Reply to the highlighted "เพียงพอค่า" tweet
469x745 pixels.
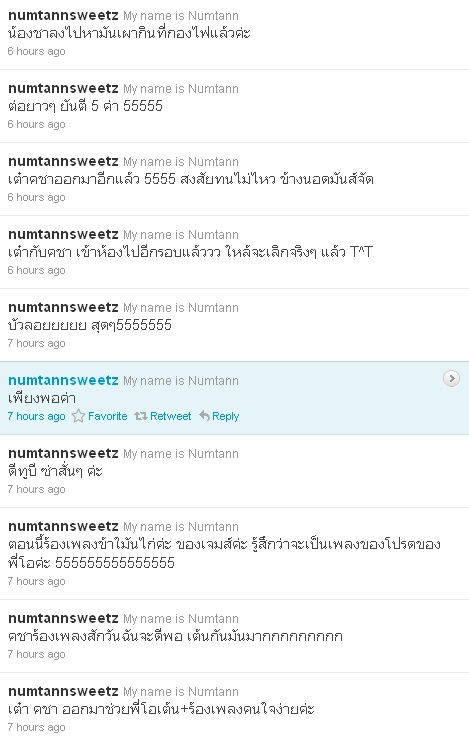point(219,417)
